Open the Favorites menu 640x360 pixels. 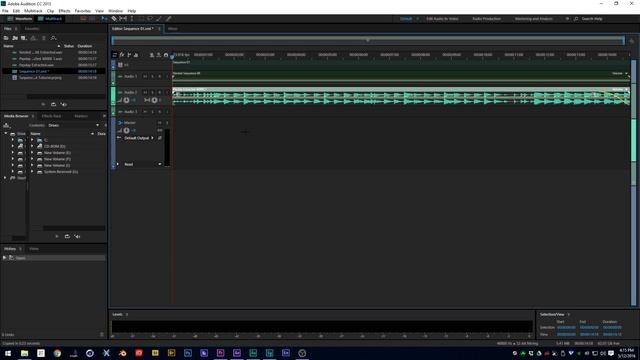click(x=83, y=11)
